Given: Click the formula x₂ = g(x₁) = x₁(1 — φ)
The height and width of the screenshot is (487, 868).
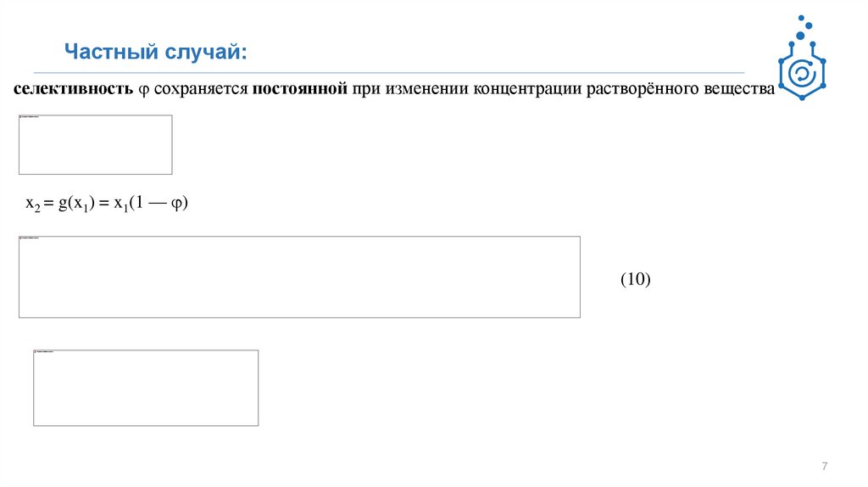Looking at the screenshot, I should pyautogui.click(x=106, y=204).
